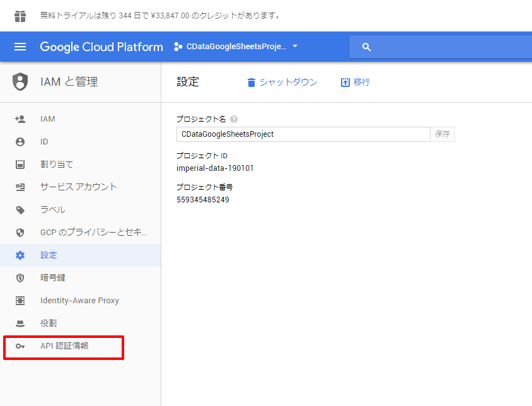Click the 移行 button
Image resolution: width=532 pixels, height=406 pixels.
click(356, 82)
